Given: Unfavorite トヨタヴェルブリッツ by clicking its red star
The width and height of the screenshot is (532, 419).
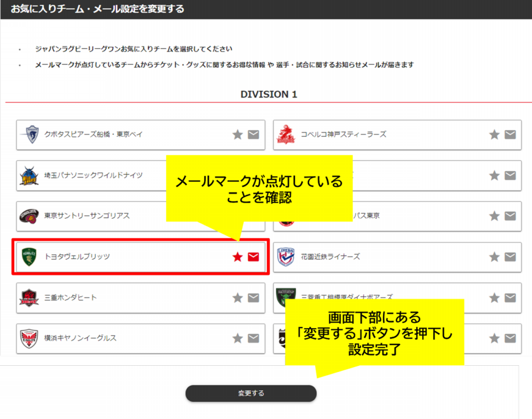Looking at the screenshot, I should 238,257.
